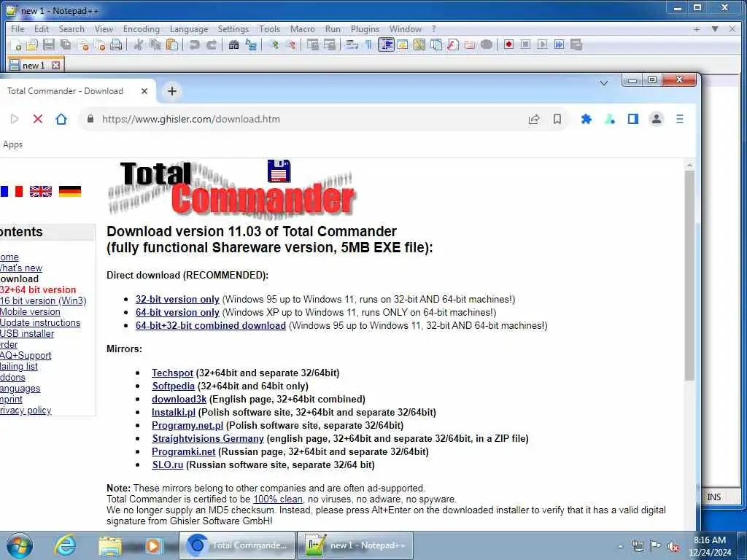The height and width of the screenshot is (560, 747).
Task: Click Stop macro recording icon
Action: (x=525, y=44)
